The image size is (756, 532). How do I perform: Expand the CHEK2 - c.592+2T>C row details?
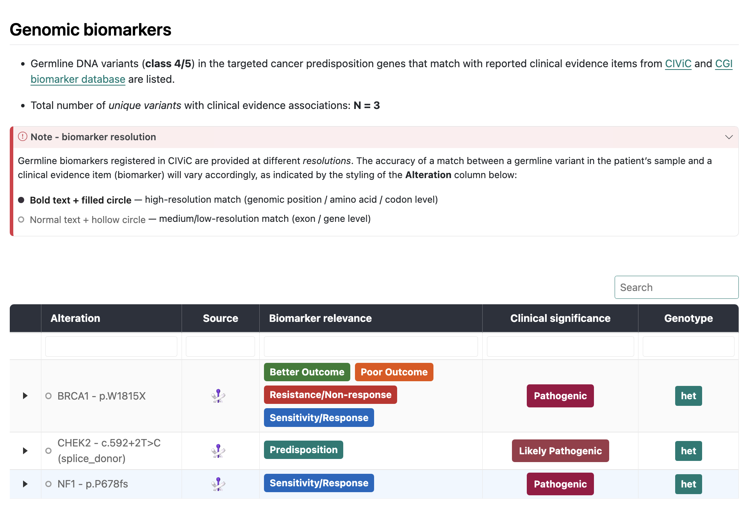tap(25, 451)
